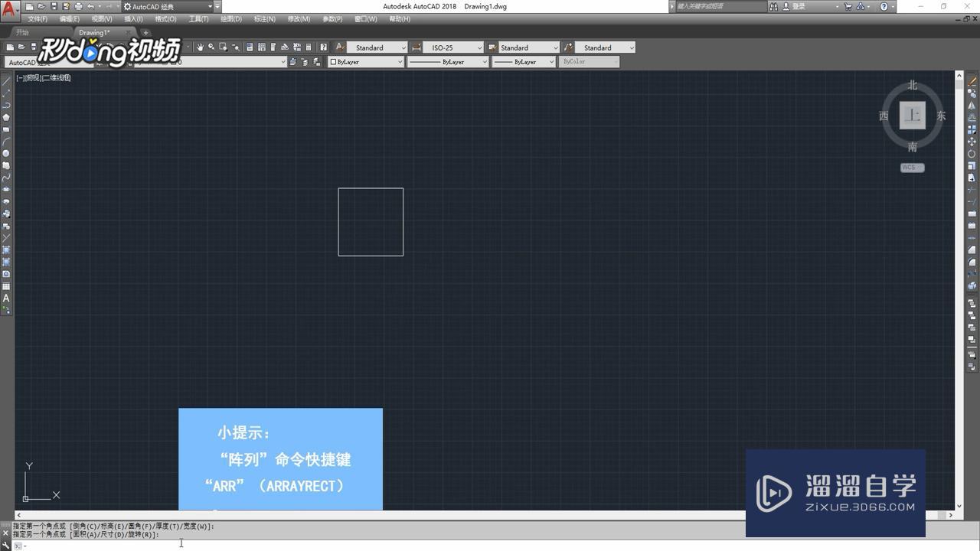The image size is (980, 551).
Task: Click the WCS coordinate system button
Action: pyautogui.click(x=912, y=168)
